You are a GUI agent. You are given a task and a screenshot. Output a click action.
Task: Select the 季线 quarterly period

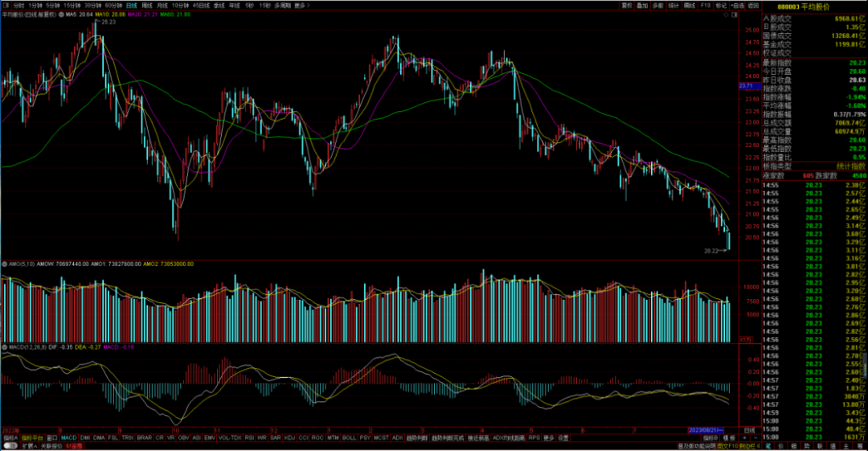click(219, 5)
